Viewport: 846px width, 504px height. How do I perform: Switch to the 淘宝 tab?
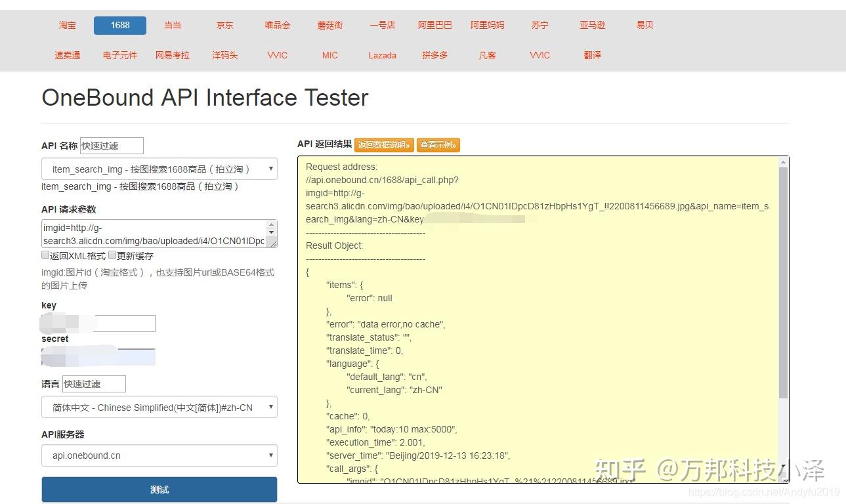[x=66, y=25]
